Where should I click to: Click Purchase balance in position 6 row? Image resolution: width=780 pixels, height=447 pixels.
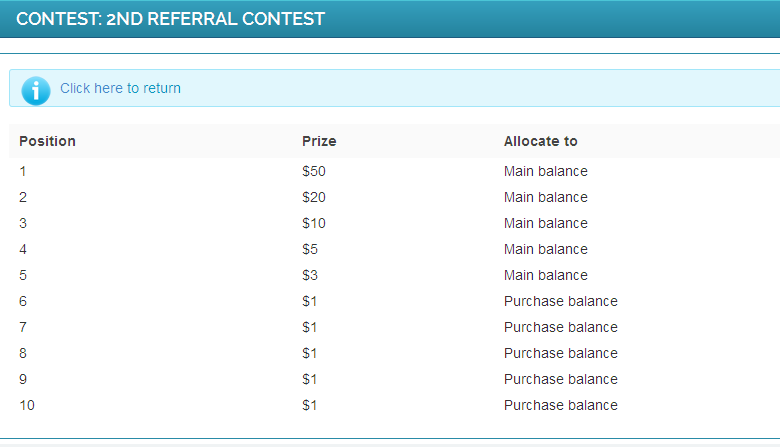pyautogui.click(x=560, y=301)
